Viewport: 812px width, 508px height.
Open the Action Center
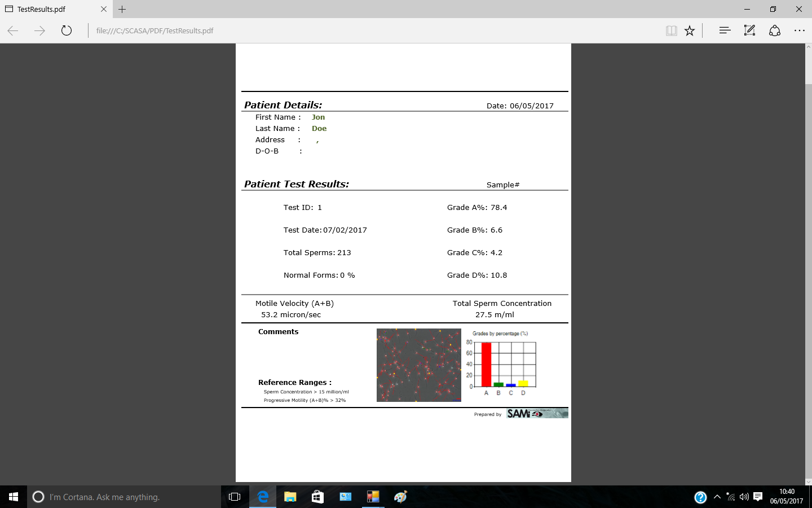click(758, 497)
